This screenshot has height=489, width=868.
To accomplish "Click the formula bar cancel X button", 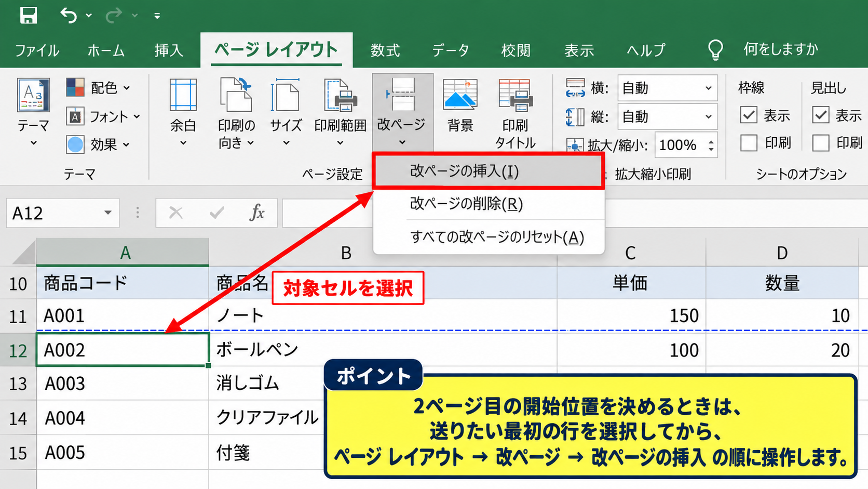I will click(175, 213).
